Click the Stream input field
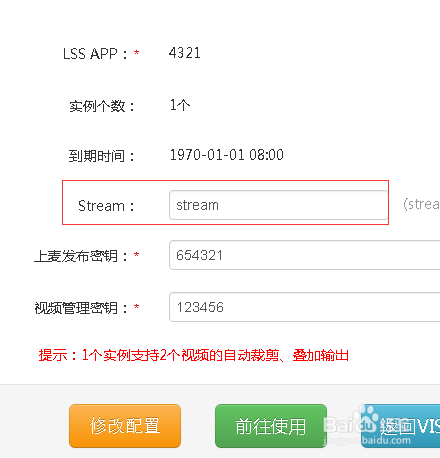This screenshot has height=458, width=440. point(279,205)
